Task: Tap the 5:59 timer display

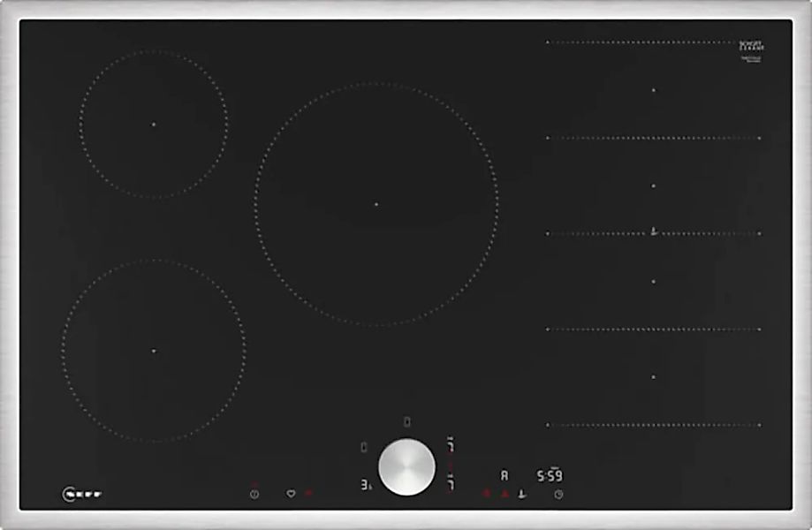Action: [x=551, y=475]
